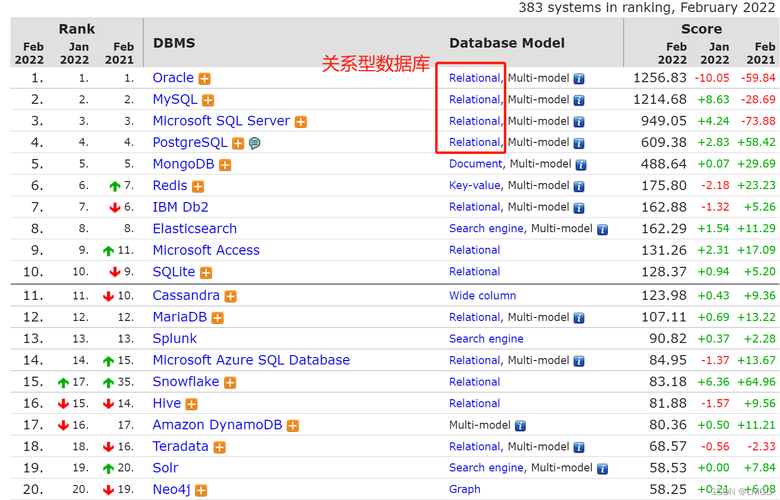This screenshot has height=500, width=780.
Task: Open the IBM Db2 link
Action: (x=181, y=207)
